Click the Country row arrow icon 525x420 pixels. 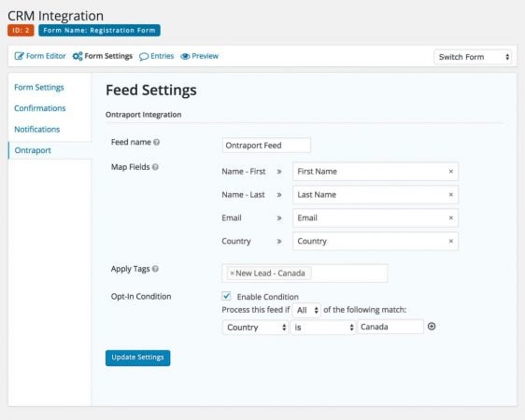[279, 241]
